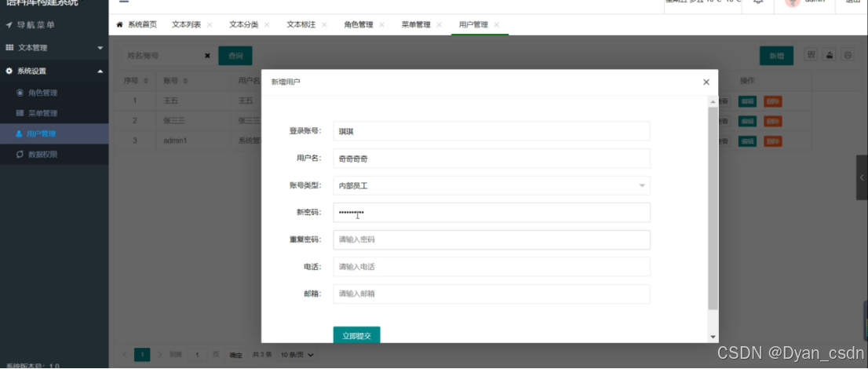Image resolution: width=868 pixels, height=369 pixels.
Task: Sort by the 账号 column arrows
Action: 185,81
